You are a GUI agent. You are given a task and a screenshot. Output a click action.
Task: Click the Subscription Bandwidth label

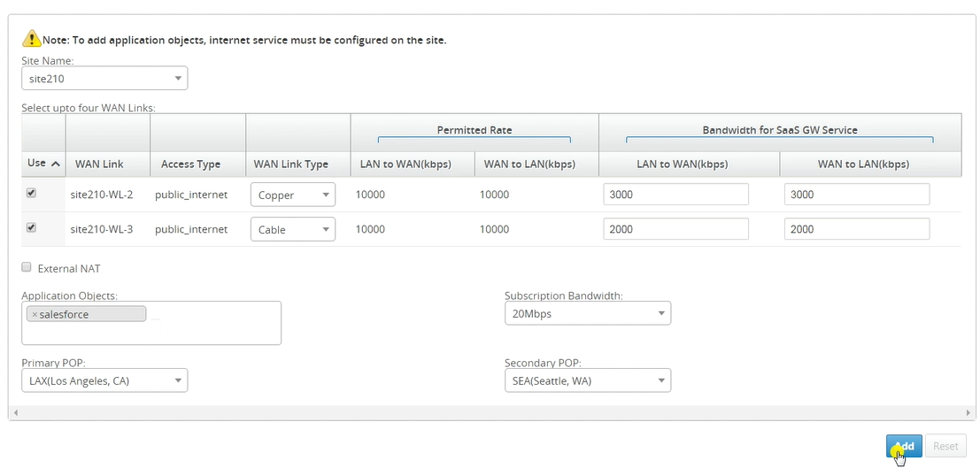(x=564, y=295)
